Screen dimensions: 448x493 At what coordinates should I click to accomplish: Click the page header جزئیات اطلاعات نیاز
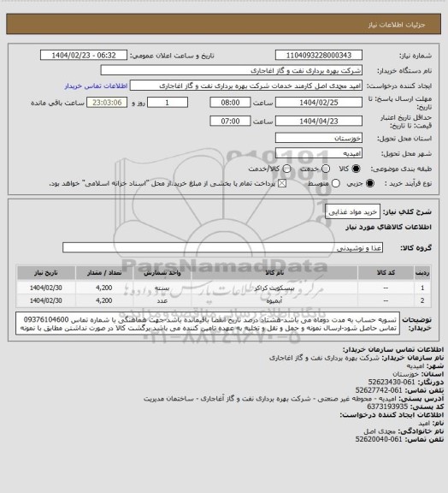click(x=397, y=25)
